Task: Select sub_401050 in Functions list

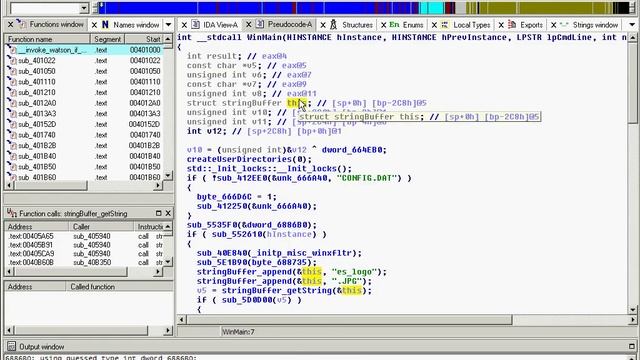Action: coord(84,71)
